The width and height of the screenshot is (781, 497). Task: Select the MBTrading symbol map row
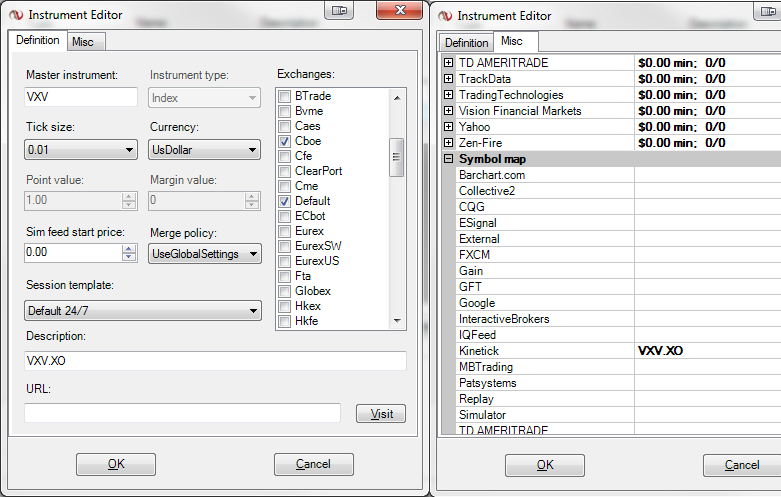pos(618,367)
